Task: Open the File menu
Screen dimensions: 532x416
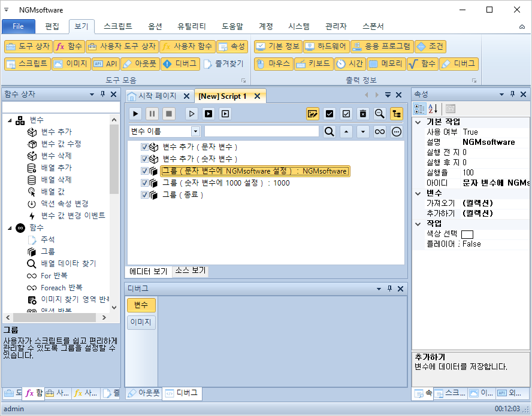Action: [19, 26]
